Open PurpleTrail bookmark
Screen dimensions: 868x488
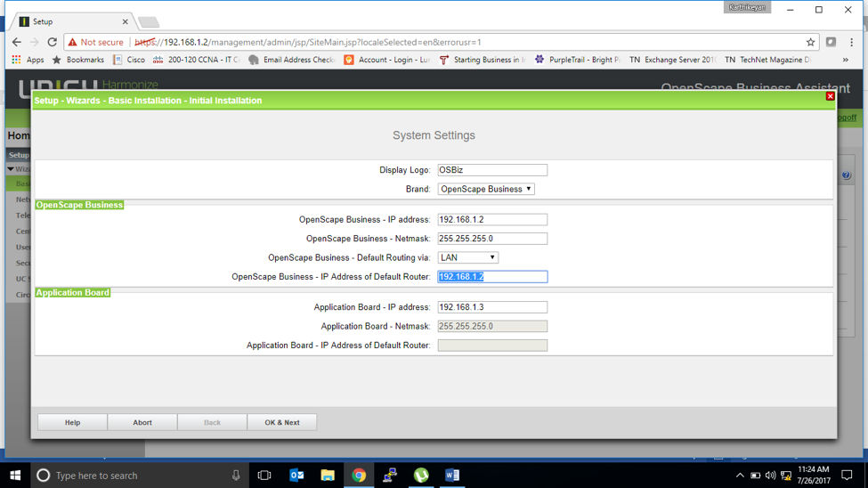pyautogui.click(x=578, y=60)
